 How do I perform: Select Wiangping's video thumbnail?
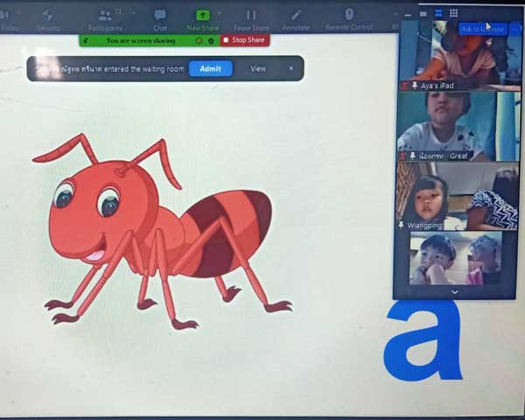pyautogui.click(x=458, y=197)
